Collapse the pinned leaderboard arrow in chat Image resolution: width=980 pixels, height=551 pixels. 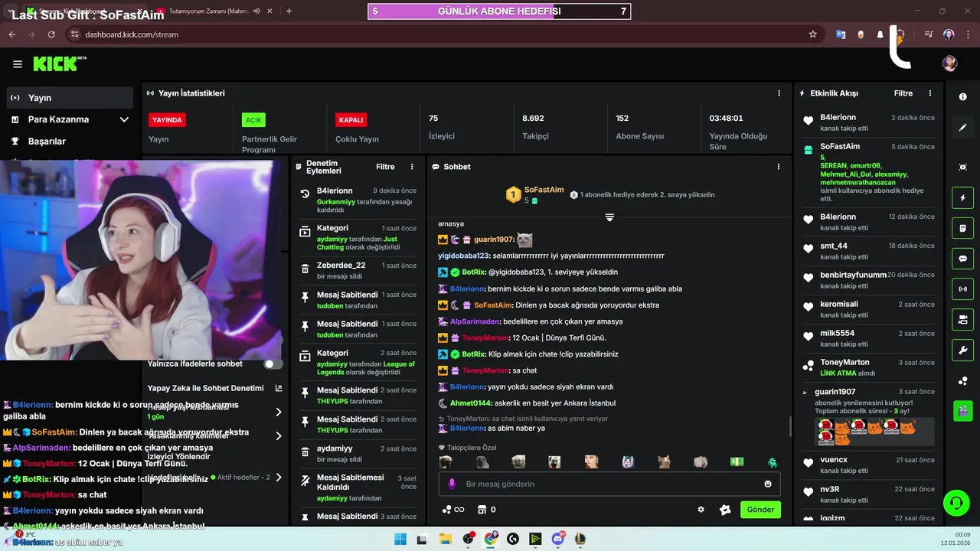coord(609,218)
